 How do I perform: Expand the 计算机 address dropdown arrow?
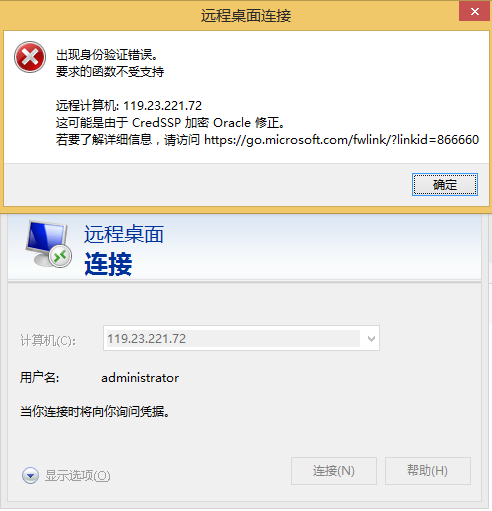[x=371, y=339]
